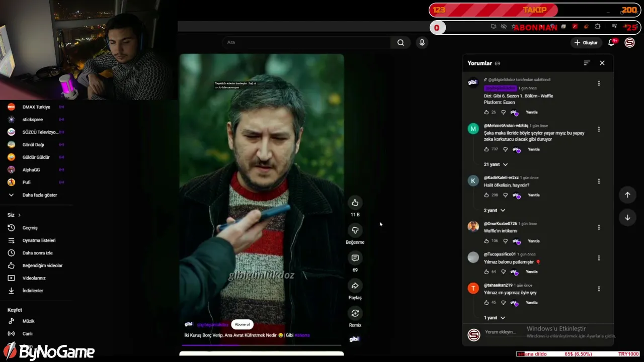Open KadirKaleli-re2xz commenter avatar
644x362 pixels.
473,181
